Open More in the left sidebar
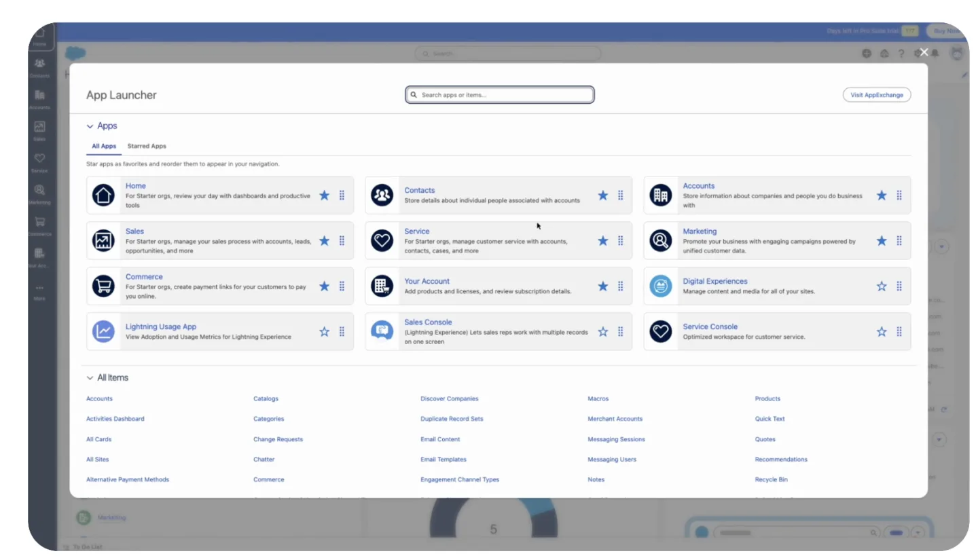978x560 pixels. click(39, 292)
